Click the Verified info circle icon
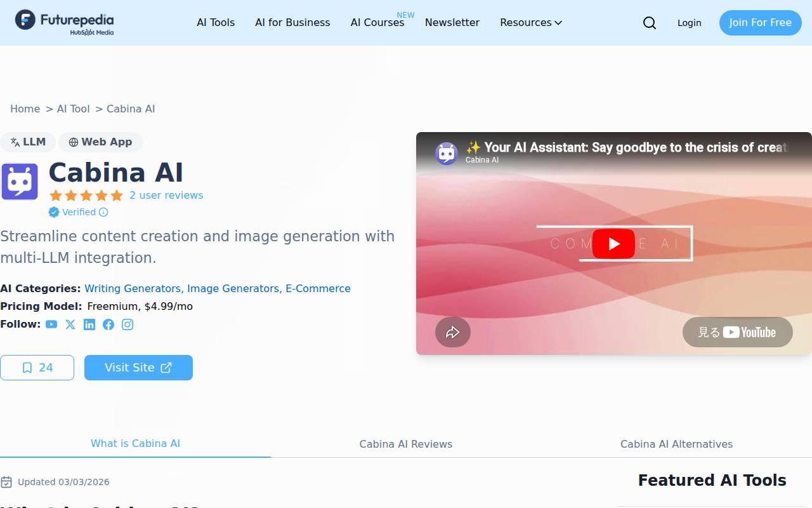This screenshot has height=508, width=812. (x=103, y=212)
